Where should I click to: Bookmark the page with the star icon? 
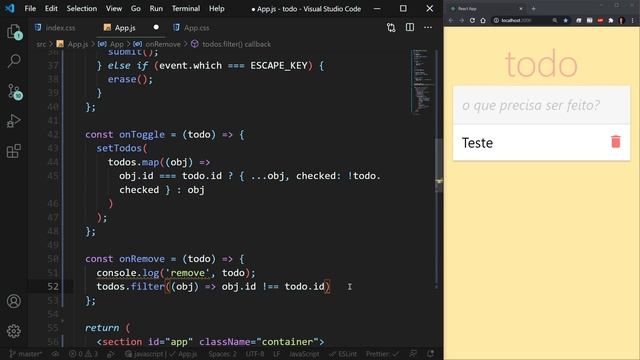coord(566,20)
